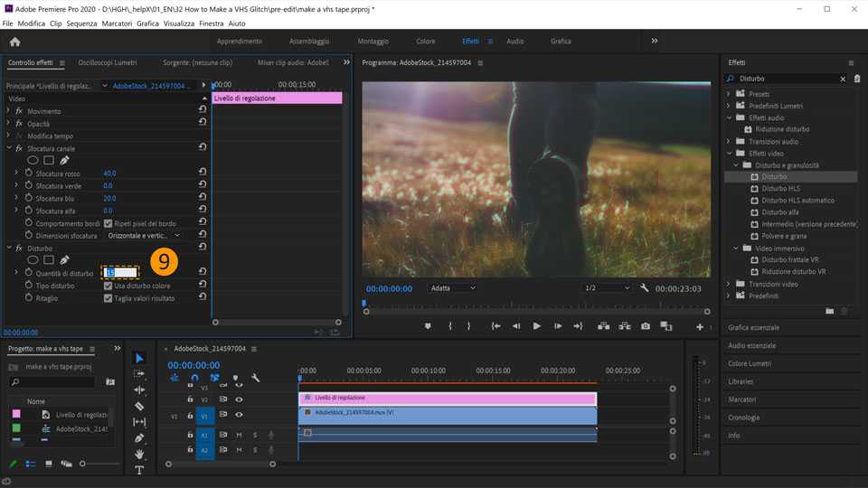Screen dimensions: 868x488
Task: Select the Slip tool
Action: (139, 422)
